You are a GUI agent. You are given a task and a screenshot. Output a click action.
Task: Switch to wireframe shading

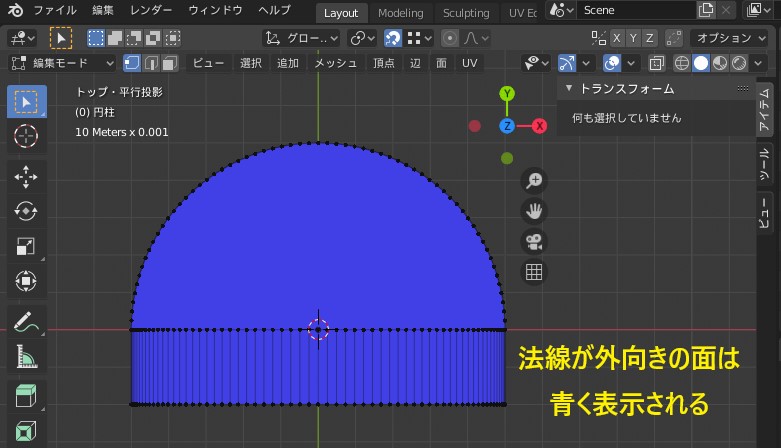coord(681,63)
